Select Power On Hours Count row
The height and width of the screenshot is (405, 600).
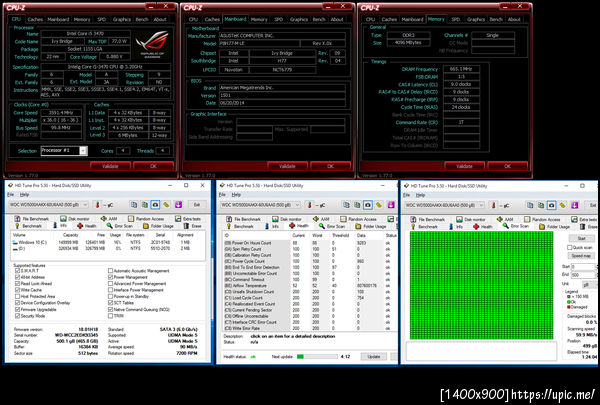pos(310,243)
